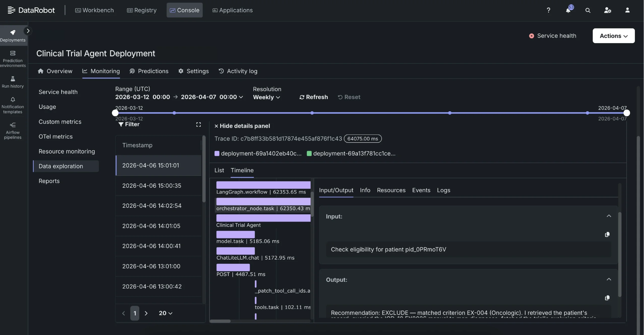Copy the Output text with copy icon
This screenshot has width=644, height=335.
(607, 298)
